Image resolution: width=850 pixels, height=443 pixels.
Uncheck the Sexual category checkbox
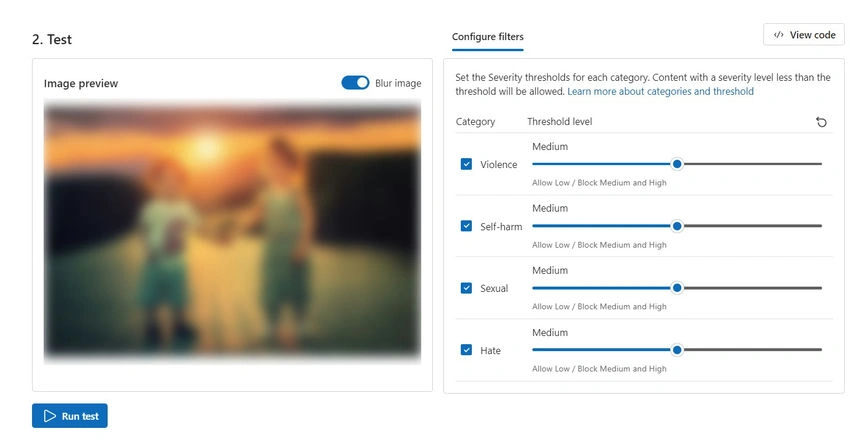[466, 288]
